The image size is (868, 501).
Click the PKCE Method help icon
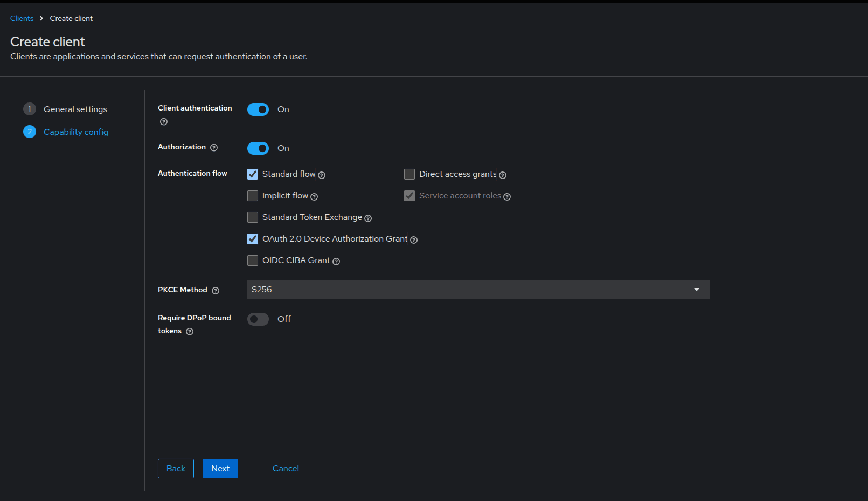(216, 290)
